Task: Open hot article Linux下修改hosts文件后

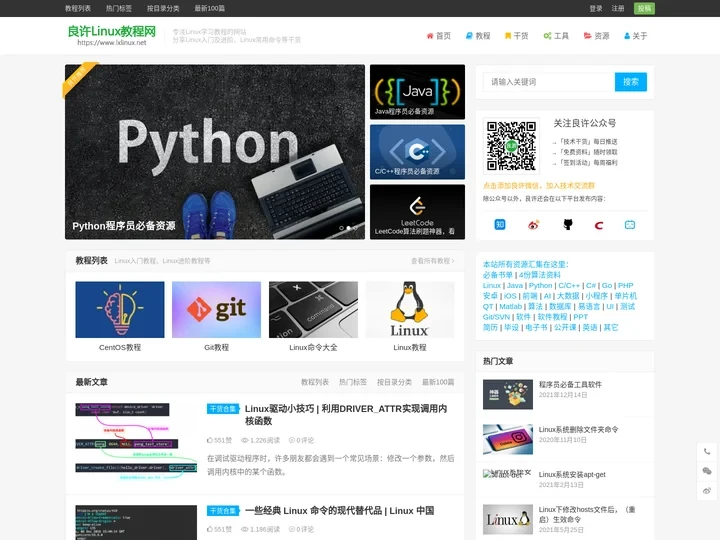Action: point(587,514)
